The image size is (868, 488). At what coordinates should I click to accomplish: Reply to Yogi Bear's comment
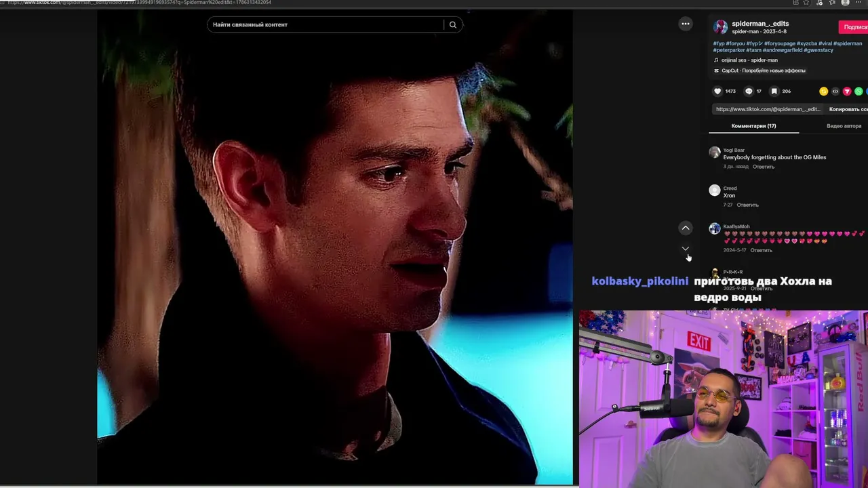point(764,167)
